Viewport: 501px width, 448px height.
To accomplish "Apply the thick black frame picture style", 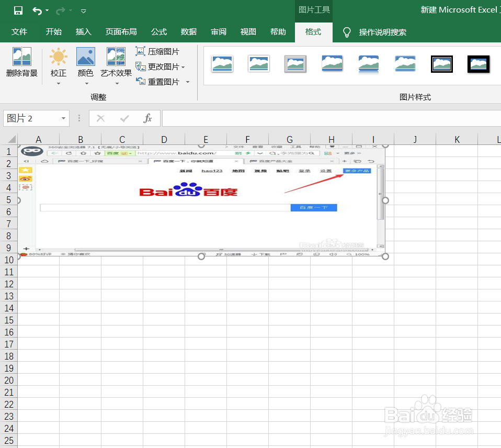I will (x=479, y=64).
